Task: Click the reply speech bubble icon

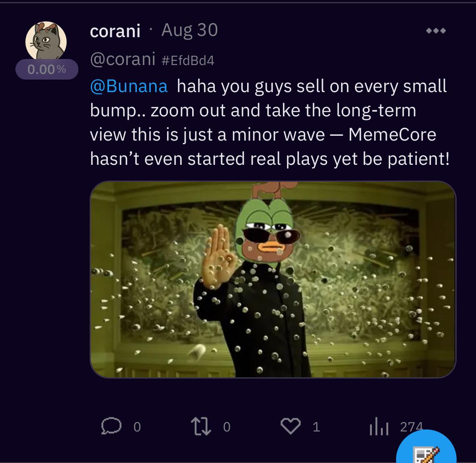Action: tap(111, 426)
